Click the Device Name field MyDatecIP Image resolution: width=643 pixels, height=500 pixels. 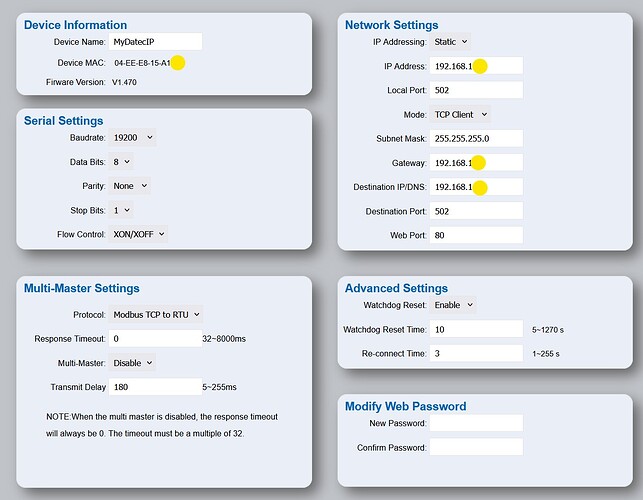click(155, 41)
